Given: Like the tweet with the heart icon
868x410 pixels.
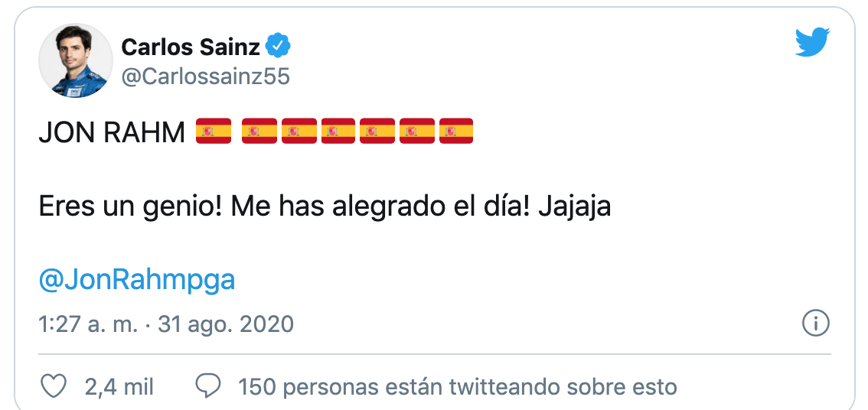Looking at the screenshot, I should pos(53,386).
